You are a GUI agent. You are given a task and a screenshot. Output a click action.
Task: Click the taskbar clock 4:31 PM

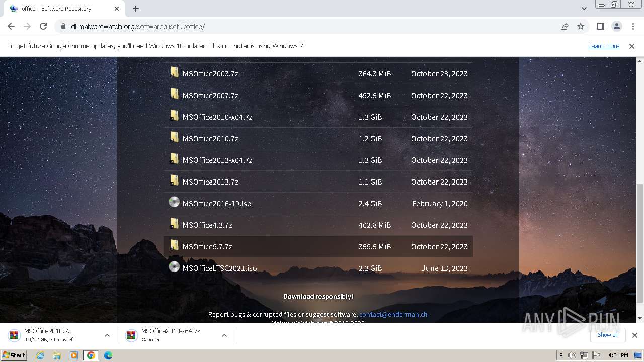click(618, 355)
